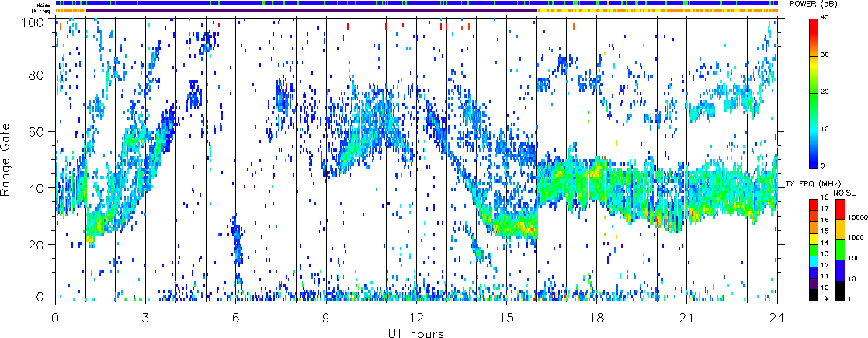Click the 9 label on TX FRQ scale
Viewport: 868px width, 338px height.
pyautogui.click(x=825, y=298)
